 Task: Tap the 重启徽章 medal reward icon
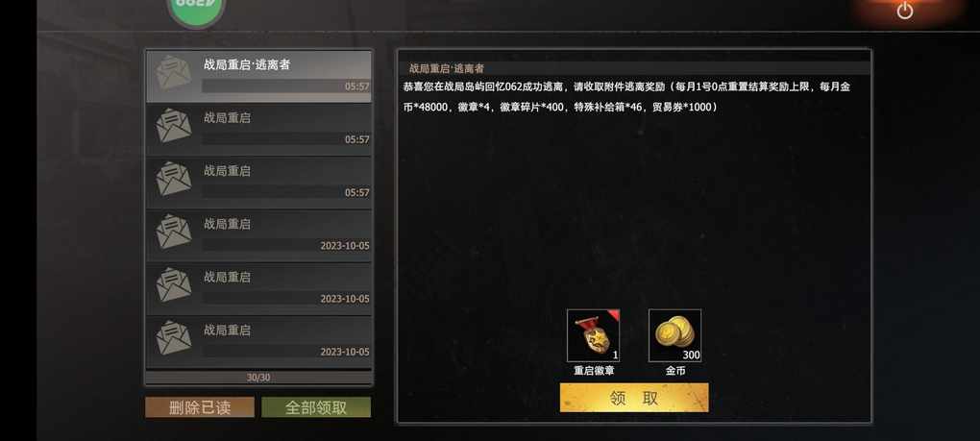coord(593,335)
